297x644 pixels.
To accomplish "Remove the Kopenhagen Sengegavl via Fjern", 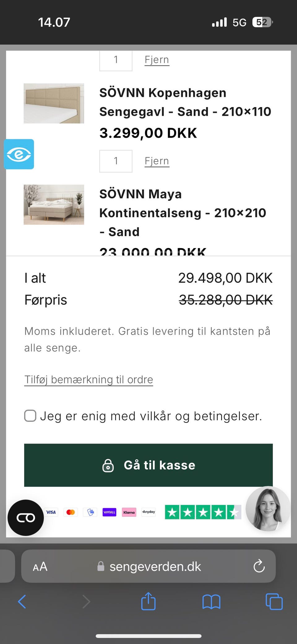I will [157, 161].
